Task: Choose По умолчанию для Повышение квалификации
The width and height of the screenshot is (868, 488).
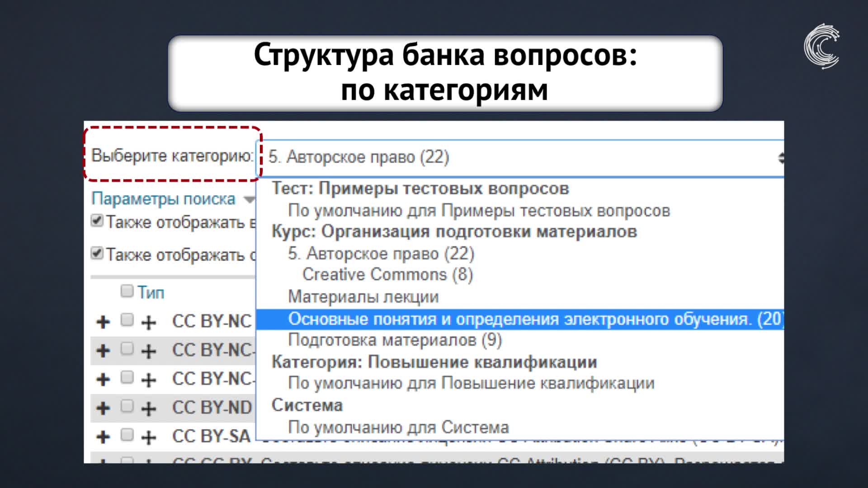Action: pyautogui.click(x=472, y=383)
